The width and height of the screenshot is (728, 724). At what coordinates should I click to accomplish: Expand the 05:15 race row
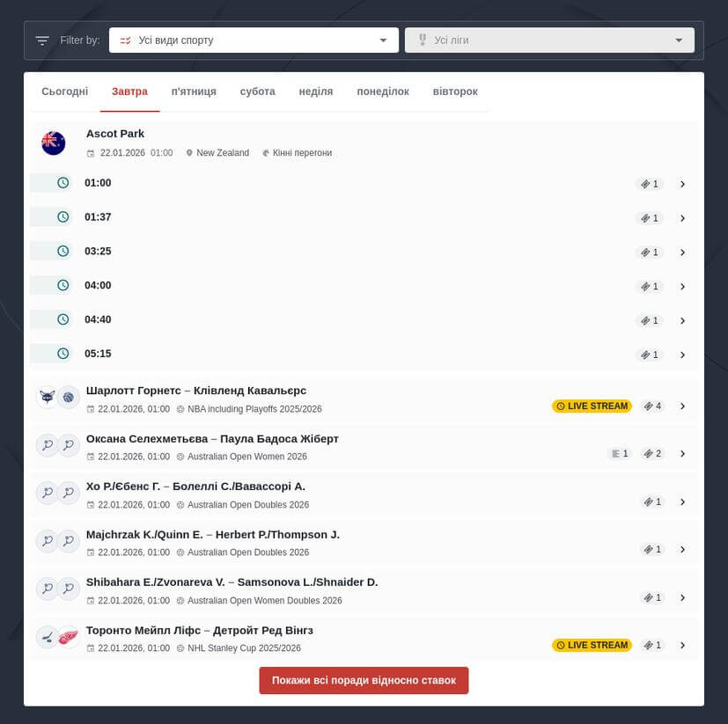pos(683,355)
